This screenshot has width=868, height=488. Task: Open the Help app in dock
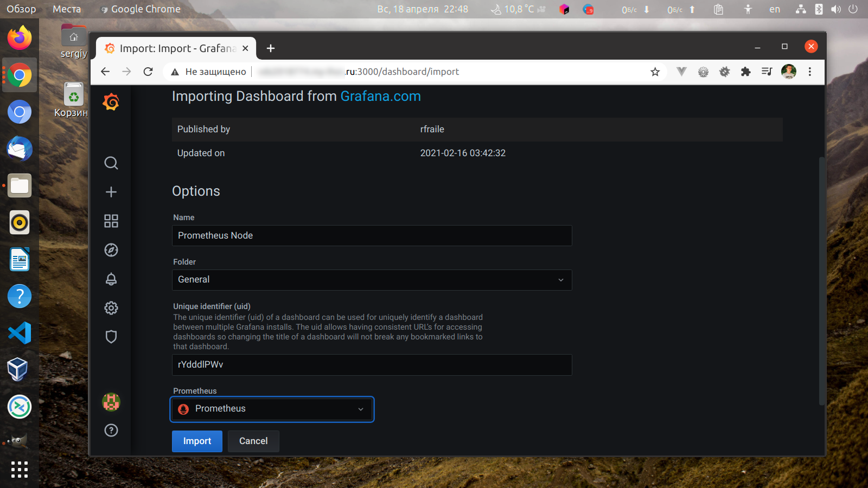tap(20, 296)
